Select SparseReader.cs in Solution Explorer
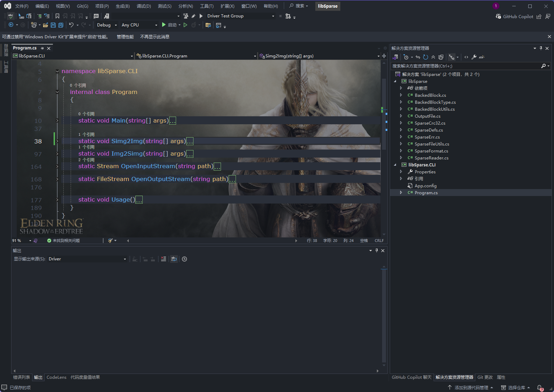The image size is (554, 392). coord(432,158)
